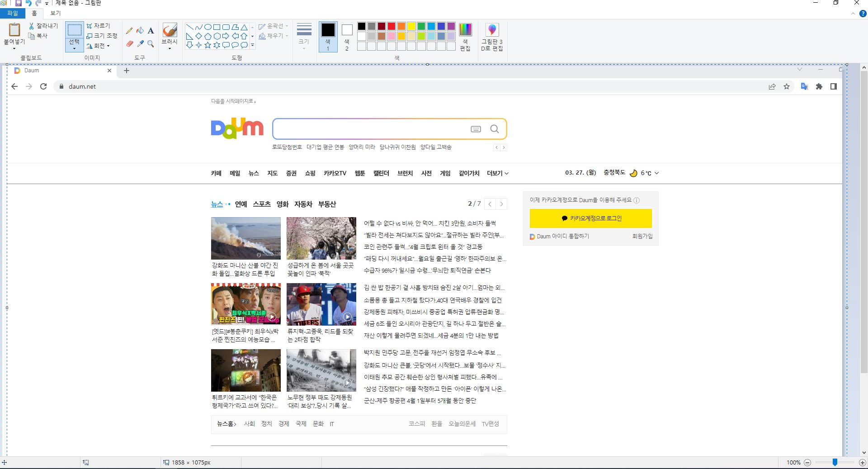
Task: Select the Eraser tool
Action: coord(129,44)
